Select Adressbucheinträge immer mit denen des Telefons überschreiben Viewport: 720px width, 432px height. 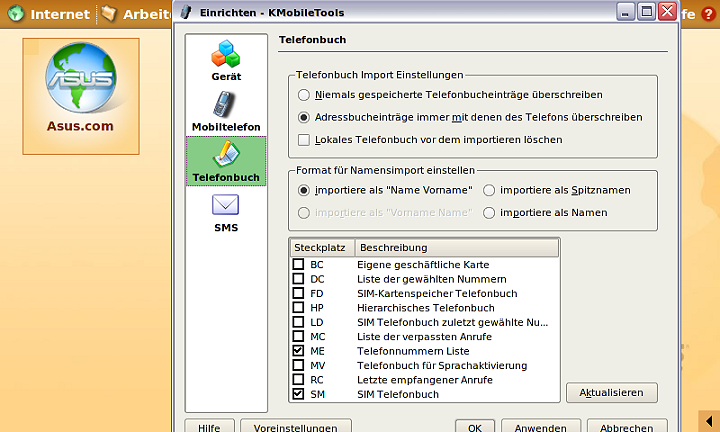304,118
